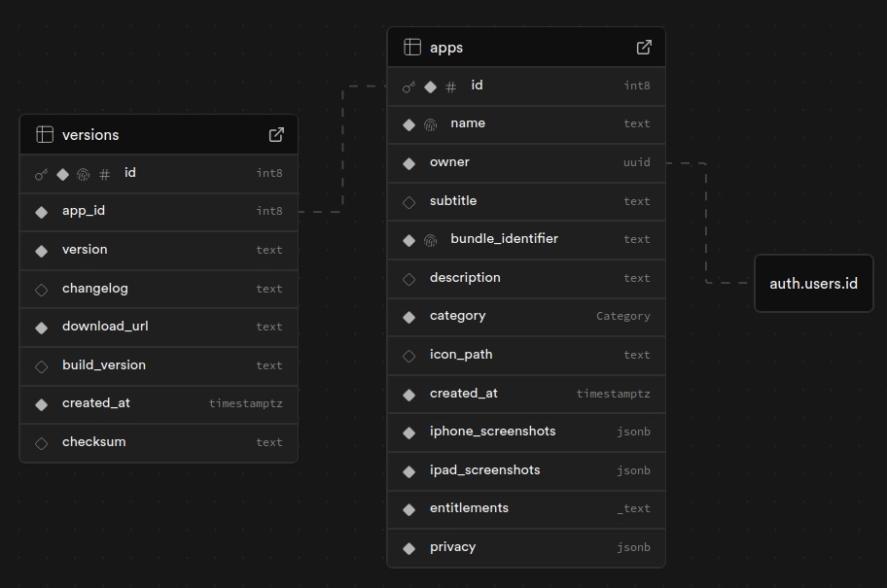Click filled diamond icon in apps id row
This screenshot has height=588, width=887.
431,87
